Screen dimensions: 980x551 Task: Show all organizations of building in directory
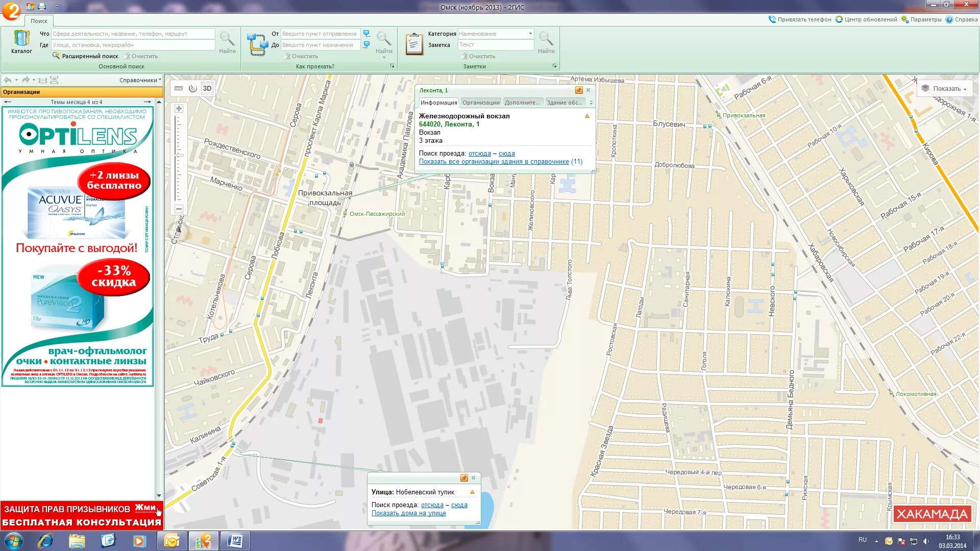pyautogui.click(x=494, y=161)
